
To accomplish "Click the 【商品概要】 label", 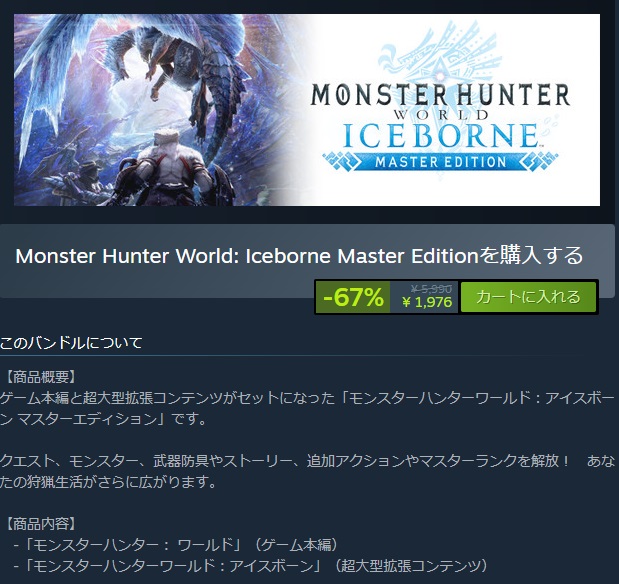I will click(41, 377).
